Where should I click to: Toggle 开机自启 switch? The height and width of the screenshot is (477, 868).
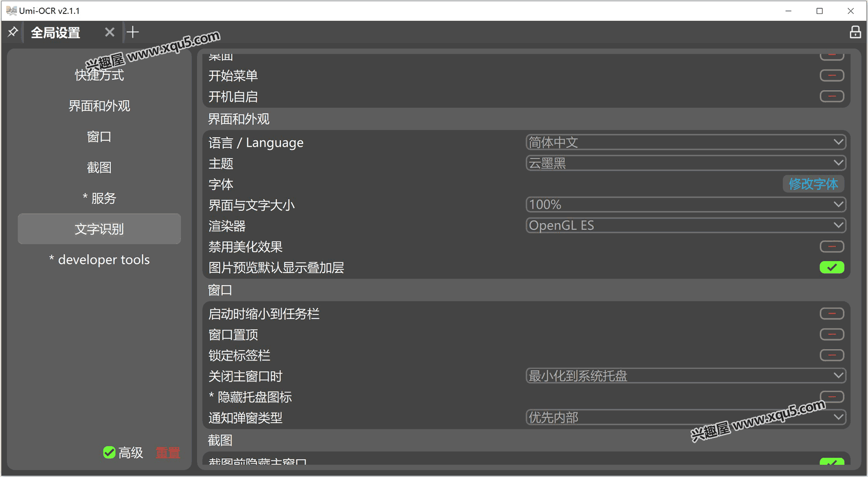(832, 96)
